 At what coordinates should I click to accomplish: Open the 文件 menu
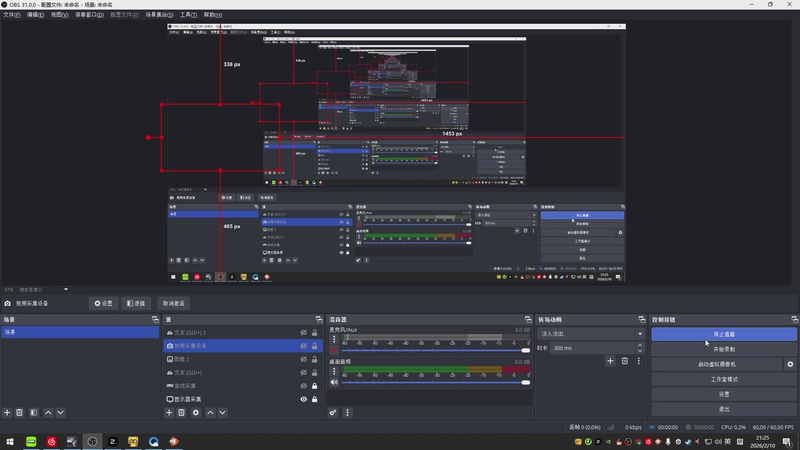(x=12, y=15)
